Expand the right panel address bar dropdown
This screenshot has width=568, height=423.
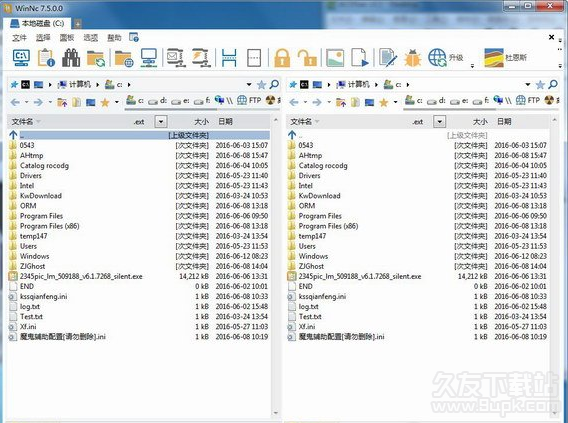(528, 84)
